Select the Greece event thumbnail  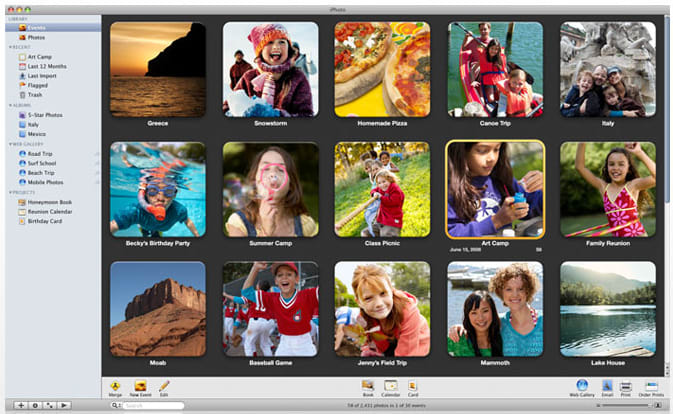(x=158, y=70)
